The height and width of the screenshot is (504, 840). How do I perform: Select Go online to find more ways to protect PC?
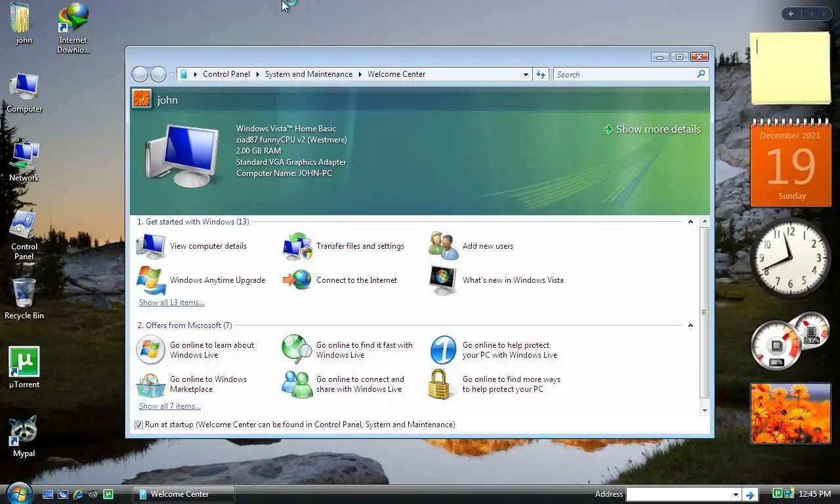point(495,384)
